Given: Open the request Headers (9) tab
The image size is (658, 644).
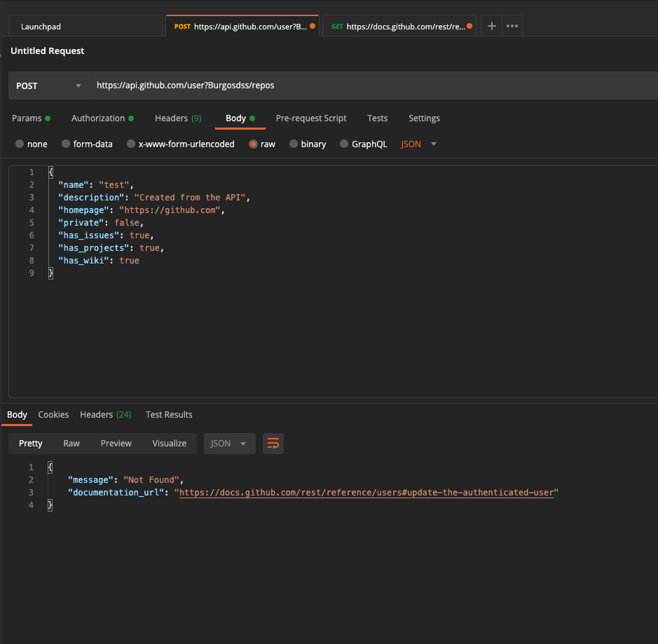Looking at the screenshot, I should [179, 118].
